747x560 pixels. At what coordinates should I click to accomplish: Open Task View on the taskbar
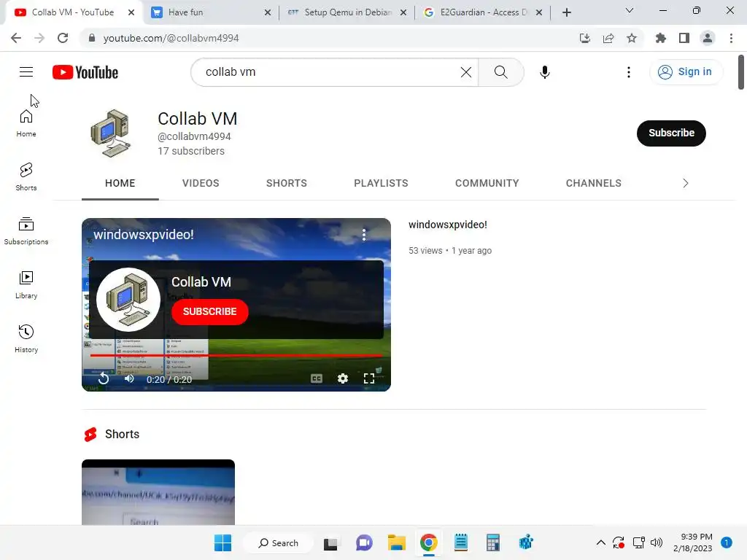330,542
